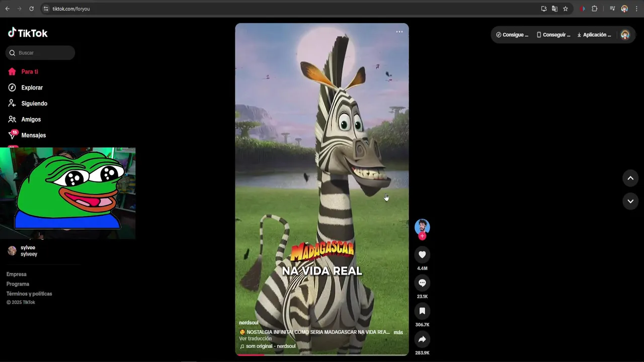Click the '4.4M' likes count

pyautogui.click(x=422, y=268)
